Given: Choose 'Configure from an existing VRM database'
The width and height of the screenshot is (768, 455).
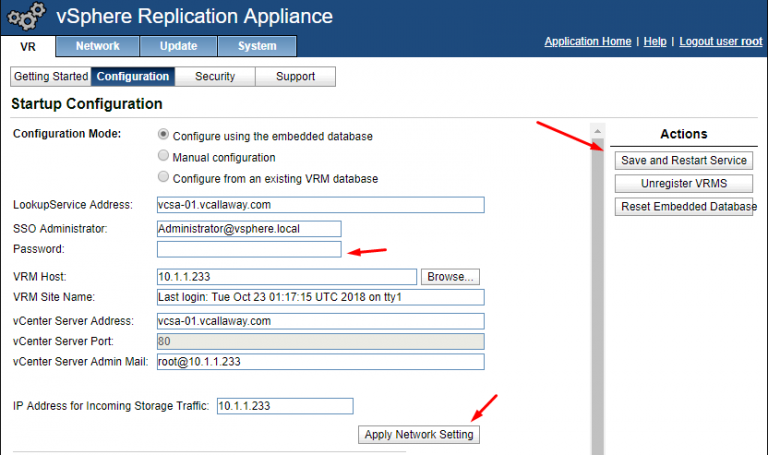Looking at the screenshot, I should pyautogui.click(x=164, y=178).
